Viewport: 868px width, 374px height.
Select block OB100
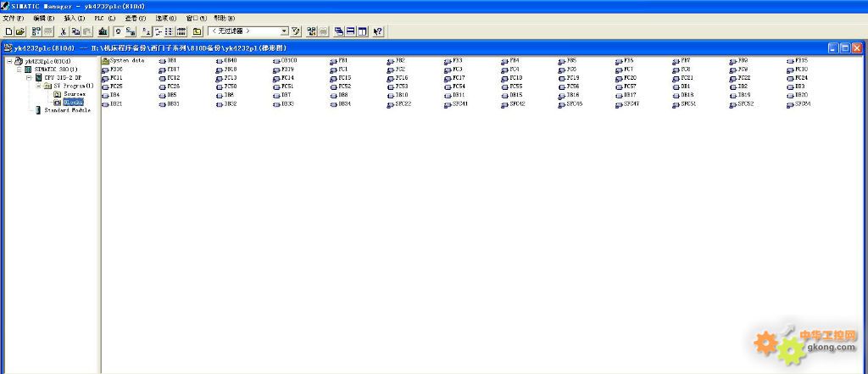[285, 60]
